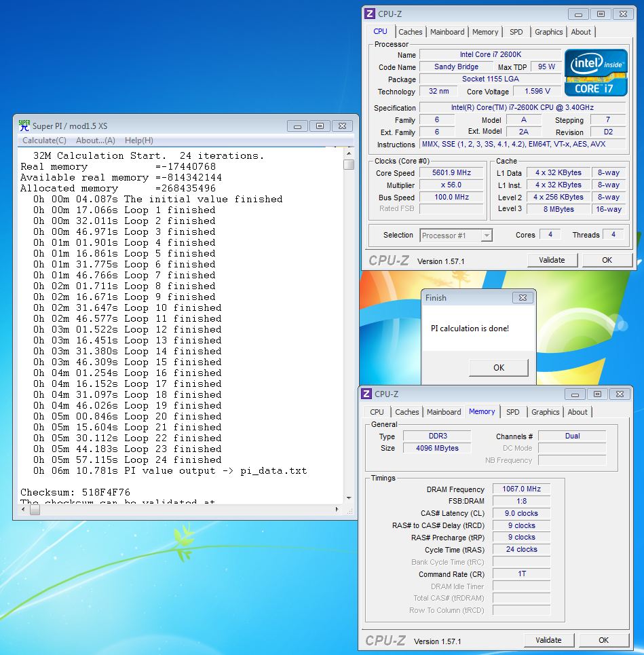644x655 pixels.
Task: Open Graphics tab in lower CPU-Z window
Action: (x=545, y=412)
